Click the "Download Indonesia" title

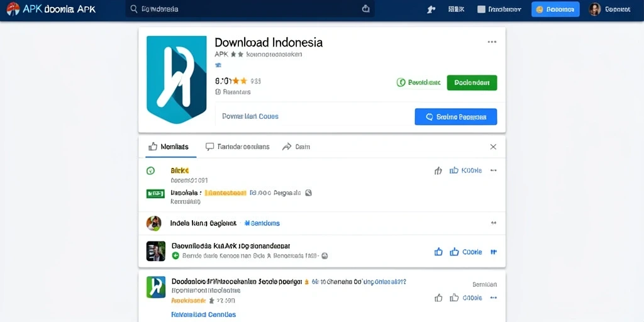coord(269,42)
